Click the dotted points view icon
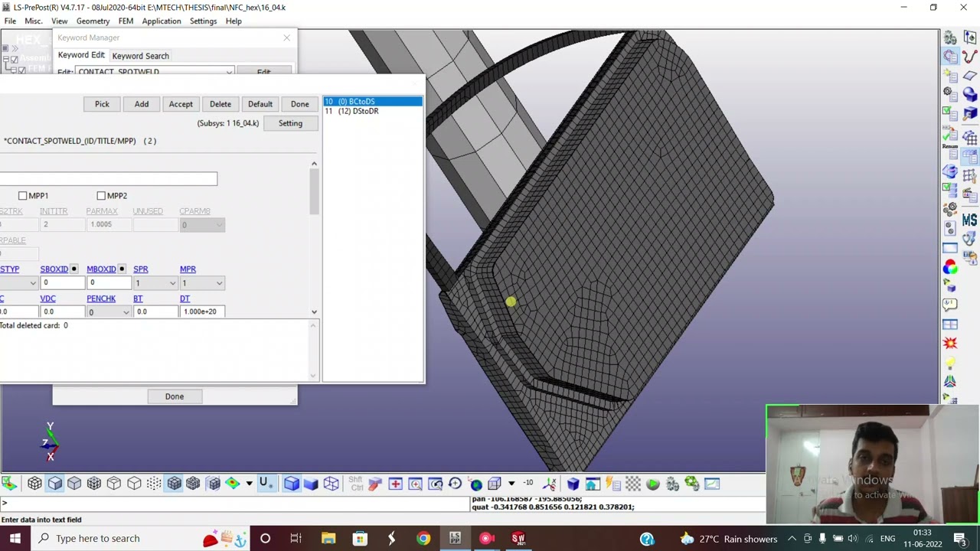Image resolution: width=980 pixels, height=551 pixels. tap(153, 484)
